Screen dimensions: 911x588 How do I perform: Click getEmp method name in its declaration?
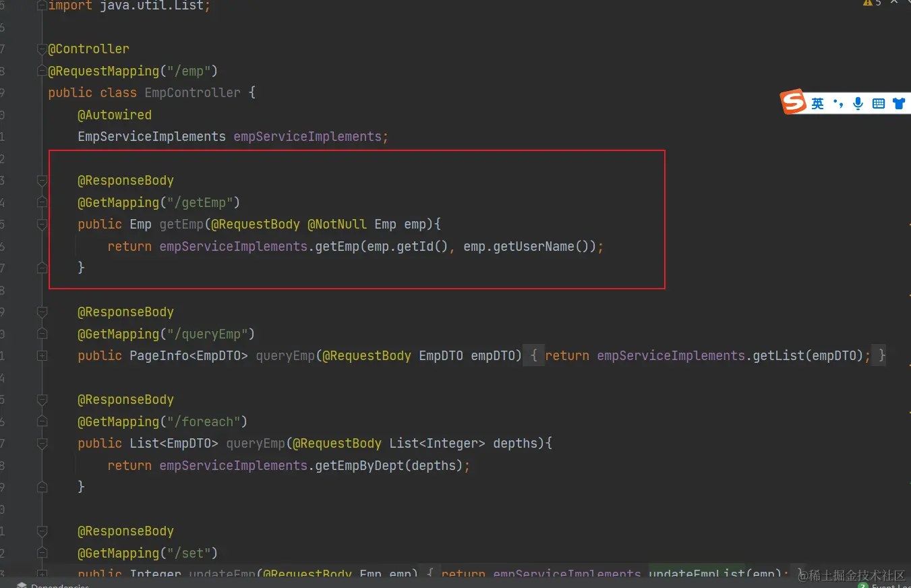pos(181,225)
